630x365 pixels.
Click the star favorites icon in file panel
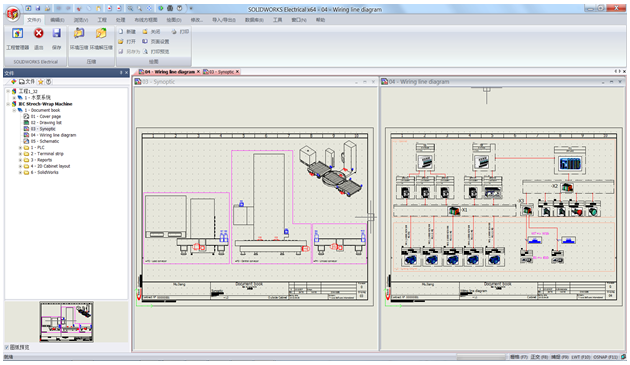point(41,82)
